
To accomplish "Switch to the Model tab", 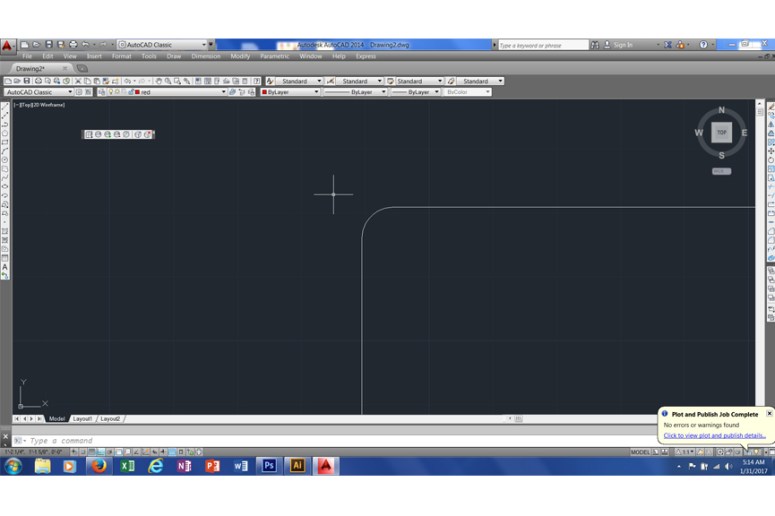I will 57,419.
